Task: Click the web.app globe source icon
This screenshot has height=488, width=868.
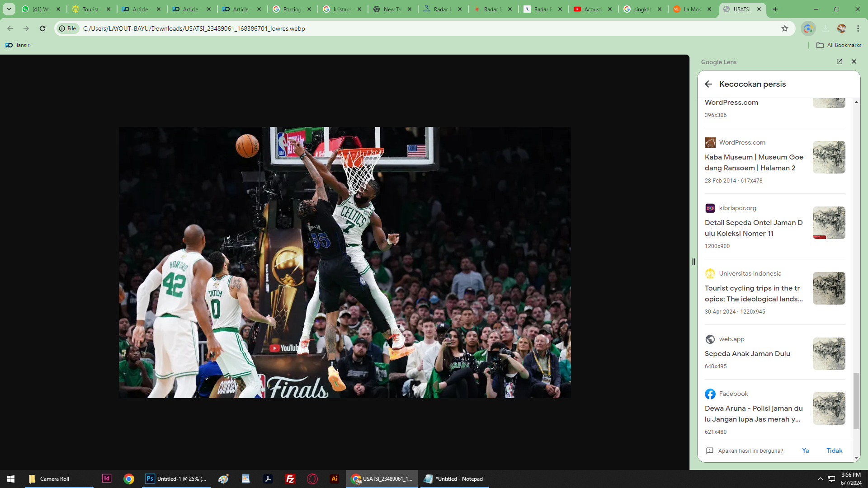Action: coord(710,339)
